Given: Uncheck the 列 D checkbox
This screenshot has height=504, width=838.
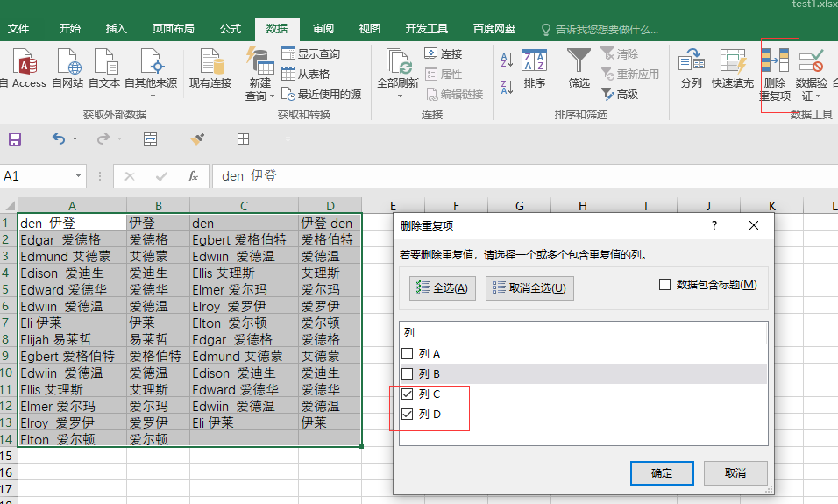Looking at the screenshot, I should (x=408, y=415).
